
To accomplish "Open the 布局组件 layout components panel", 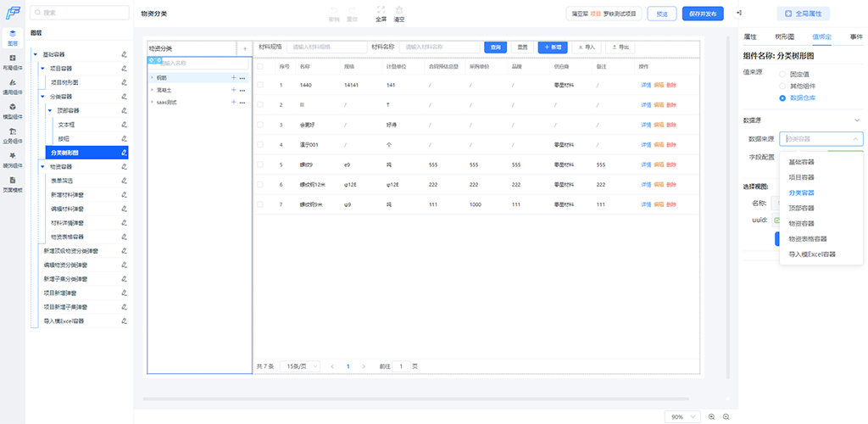I will pos(12,61).
